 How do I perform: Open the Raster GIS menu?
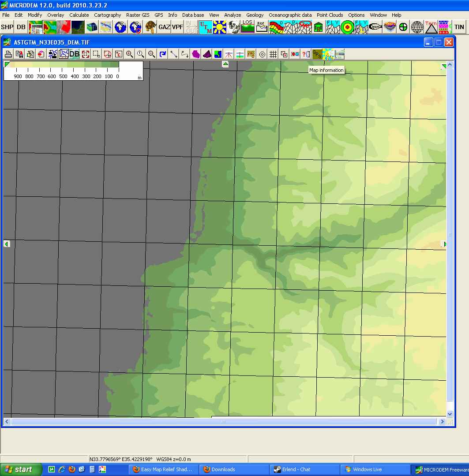138,15
